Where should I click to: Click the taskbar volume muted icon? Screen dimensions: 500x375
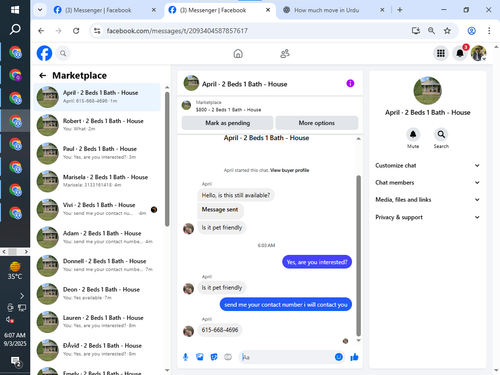coord(10,320)
